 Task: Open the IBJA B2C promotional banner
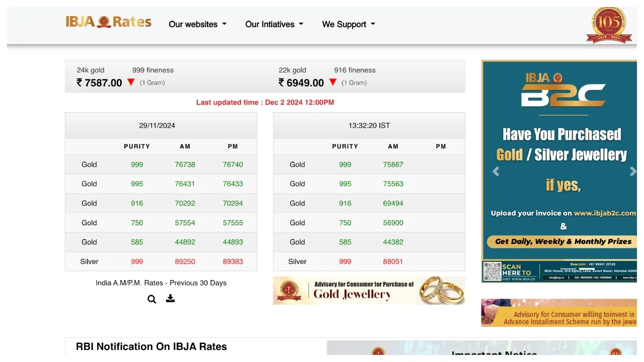[559, 171]
